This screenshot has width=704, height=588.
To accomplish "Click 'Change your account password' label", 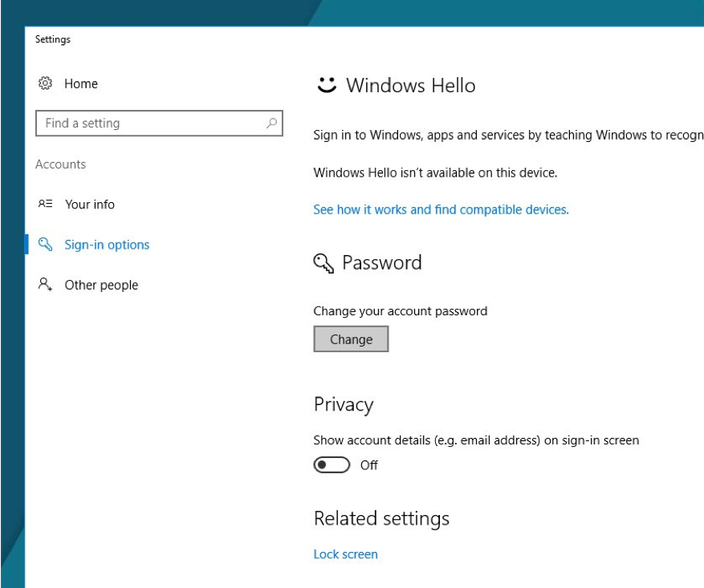I will click(400, 311).
